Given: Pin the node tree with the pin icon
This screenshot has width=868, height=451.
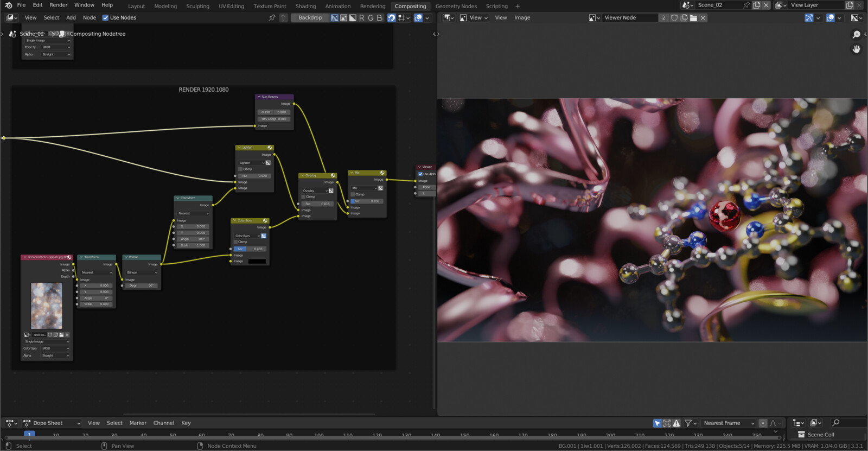Looking at the screenshot, I should (x=272, y=18).
